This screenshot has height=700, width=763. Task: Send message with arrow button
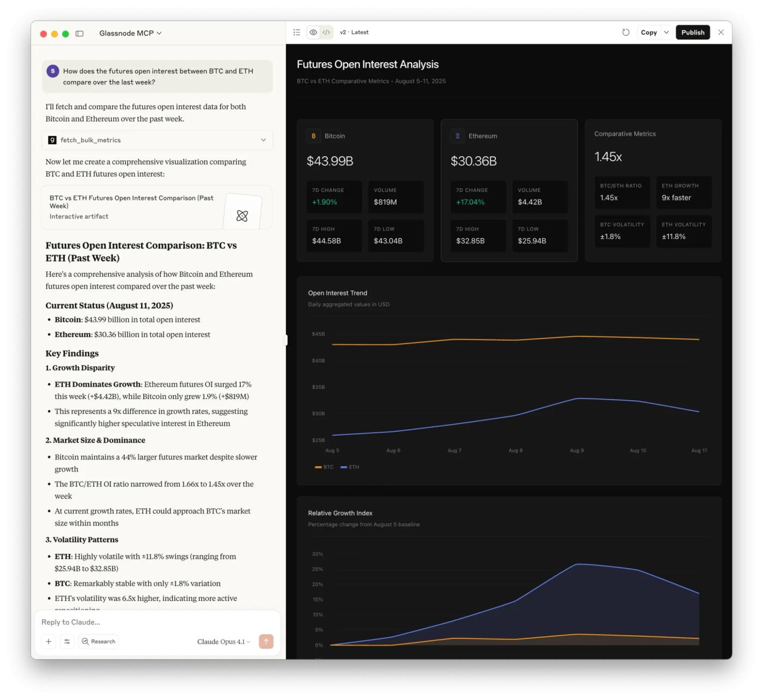[266, 642]
